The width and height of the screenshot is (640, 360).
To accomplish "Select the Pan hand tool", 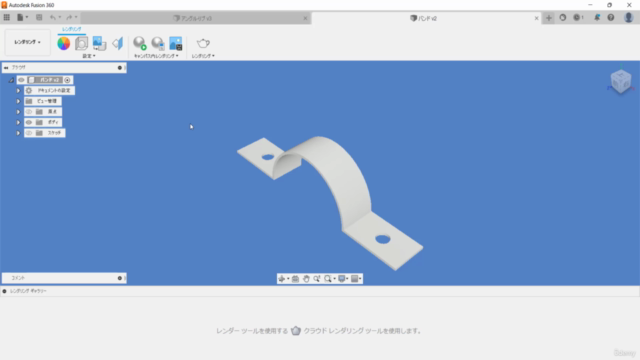I will (x=306, y=279).
